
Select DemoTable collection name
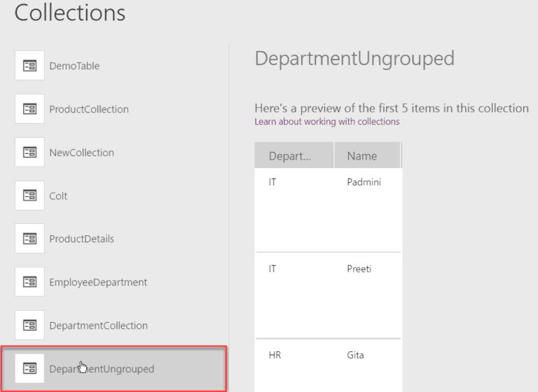click(74, 66)
